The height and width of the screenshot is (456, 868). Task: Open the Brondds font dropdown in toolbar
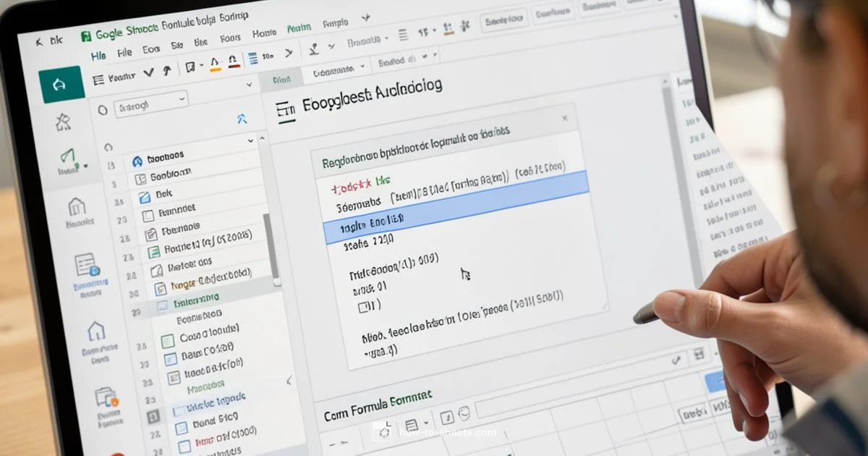coord(368,41)
